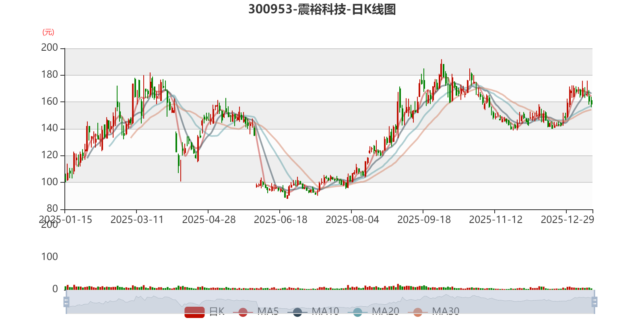Image resolution: width=644 pixels, height=322 pixels.
Task: Disable the MA30 moving average line
Action: 433,312
